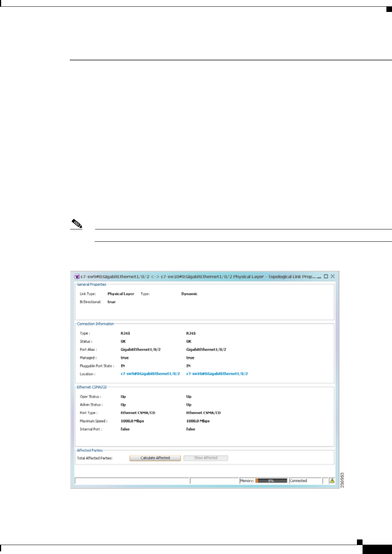Click the Admin Status label

coord(91,405)
